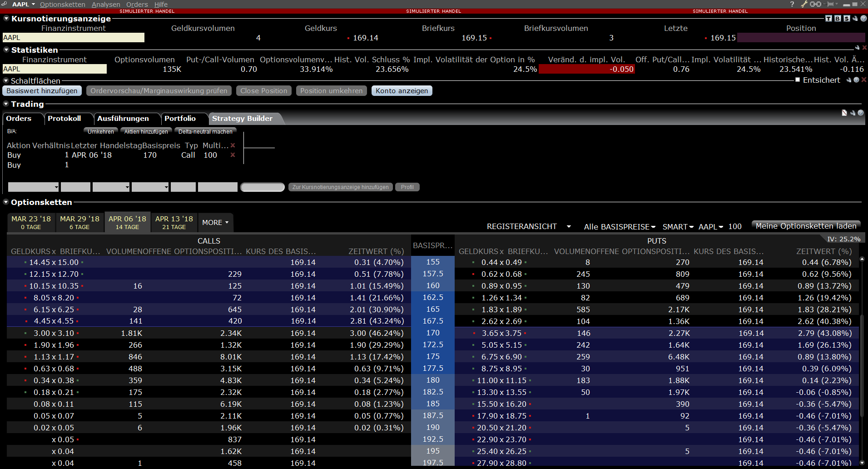Open Schaltflächen panel help icon
Screen dimensions: 868x469
tap(856, 80)
